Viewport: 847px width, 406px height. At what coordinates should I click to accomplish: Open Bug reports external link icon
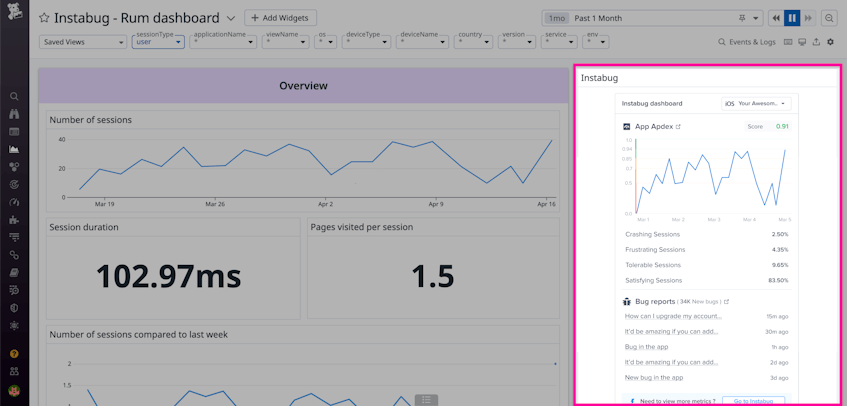727,301
